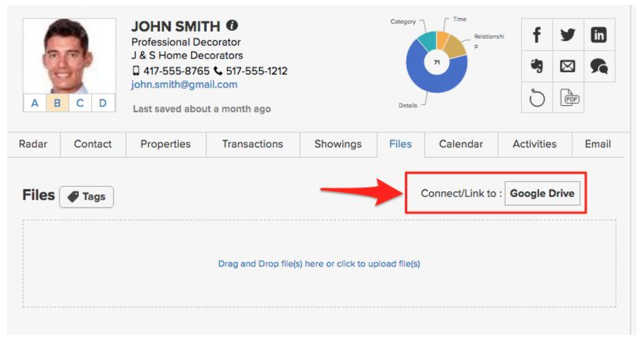Export contact with the PDF icon

[x=569, y=97]
